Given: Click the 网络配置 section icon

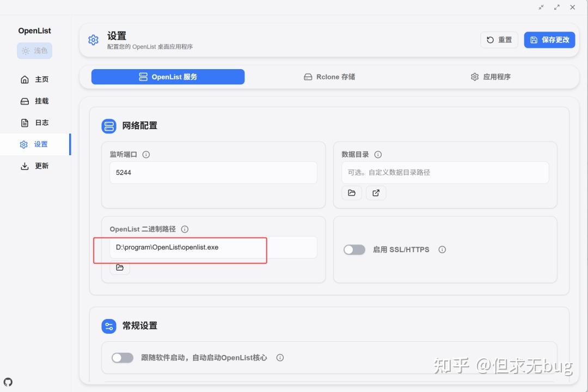Looking at the screenshot, I should 109,126.
